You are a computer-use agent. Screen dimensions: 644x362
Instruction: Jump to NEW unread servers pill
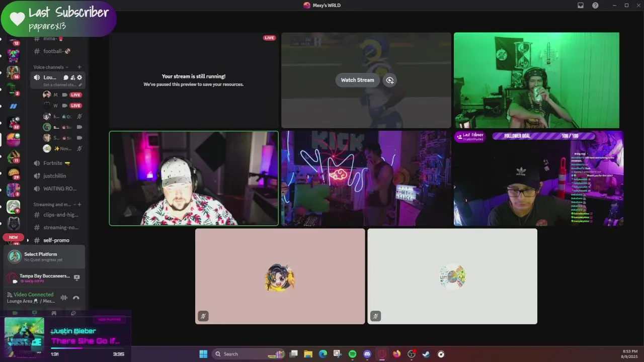(x=14, y=237)
